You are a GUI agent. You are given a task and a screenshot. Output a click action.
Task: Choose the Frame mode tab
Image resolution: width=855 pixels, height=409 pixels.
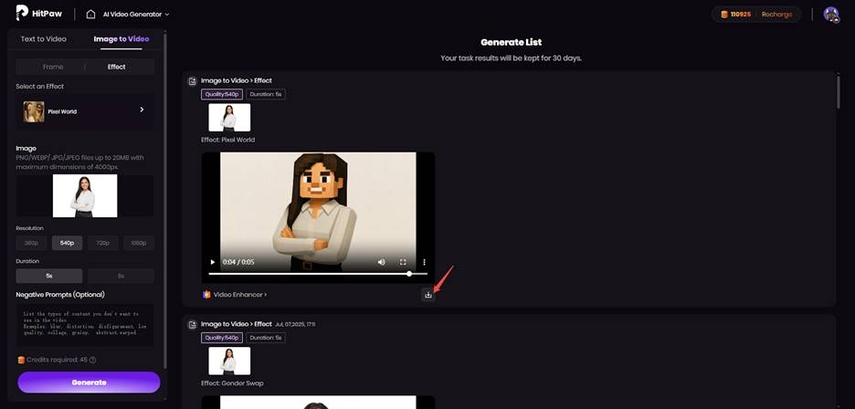point(53,67)
